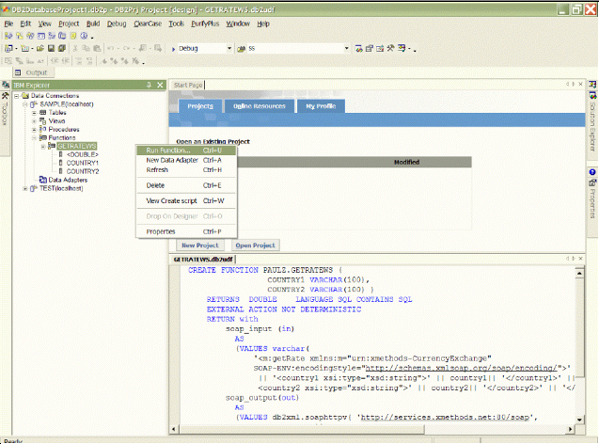Click the Save All toolbar icon
Image resolution: width=599 pixels, height=444 pixels.
click(62, 49)
